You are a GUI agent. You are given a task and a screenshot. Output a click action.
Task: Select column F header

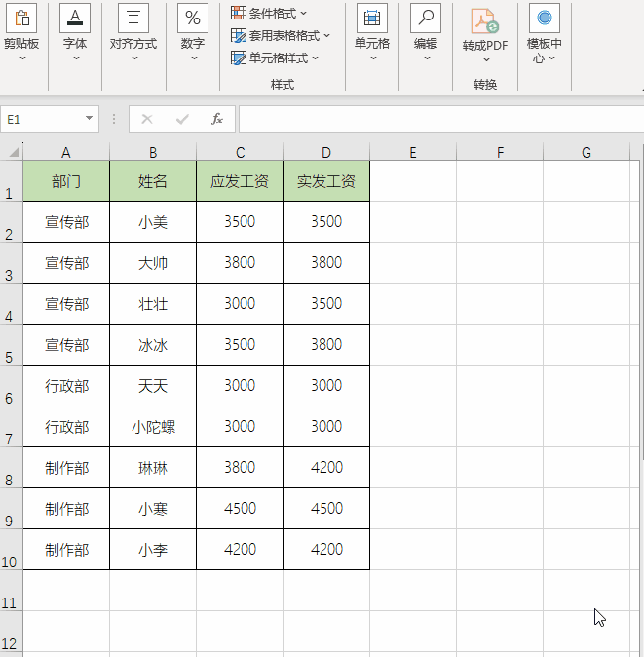(x=500, y=152)
